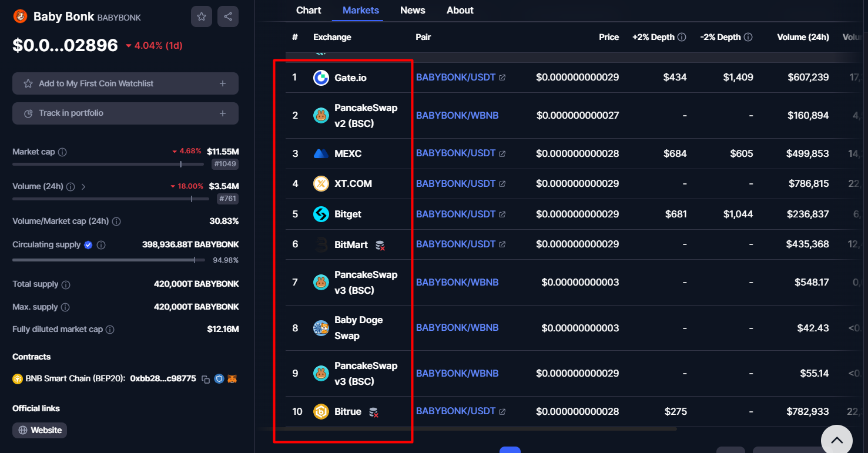Sort table by Exchange column header
868x453 pixels.
pos(332,37)
